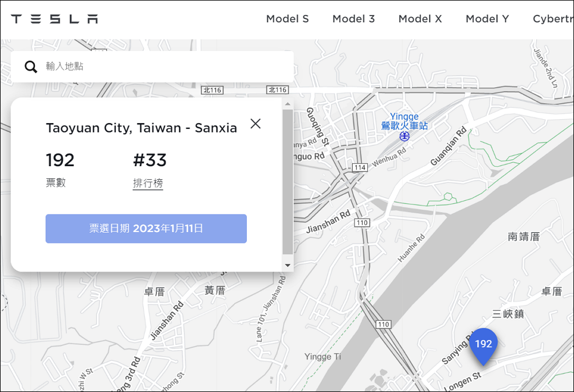
Task: Click the 南靖厝 map label
Action: pos(524,237)
